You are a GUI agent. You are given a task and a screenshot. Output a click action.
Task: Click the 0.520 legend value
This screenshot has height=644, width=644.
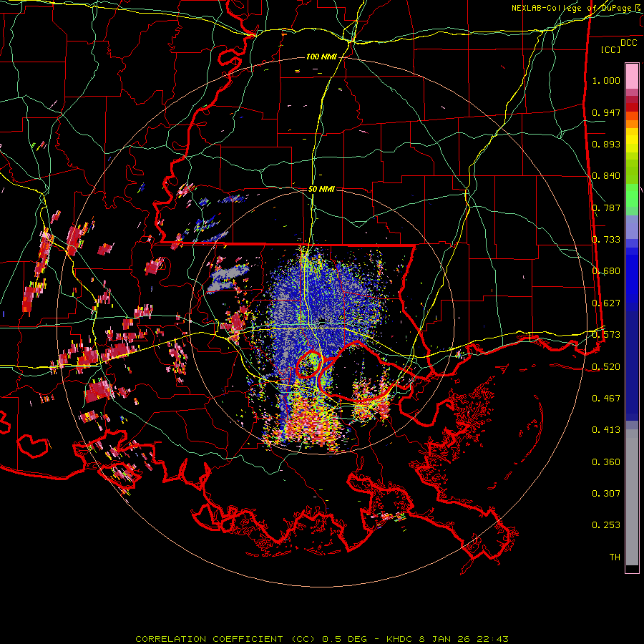pos(606,366)
